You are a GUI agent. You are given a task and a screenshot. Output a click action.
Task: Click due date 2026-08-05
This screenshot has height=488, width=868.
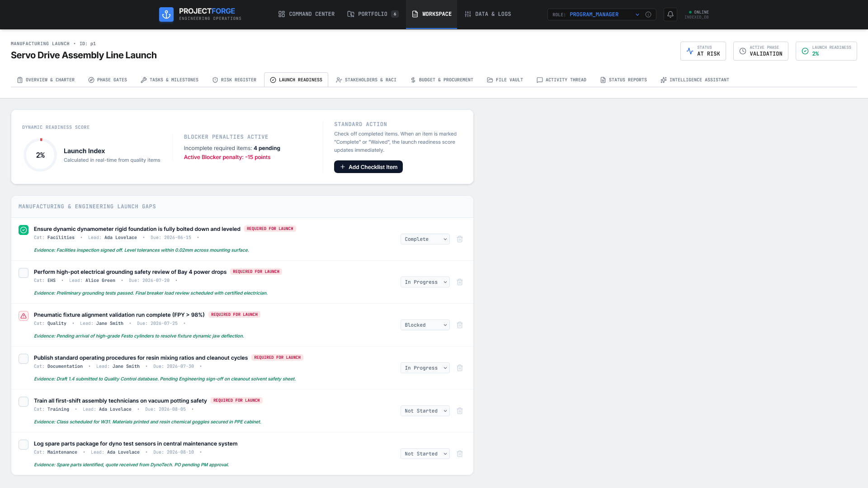point(165,409)
